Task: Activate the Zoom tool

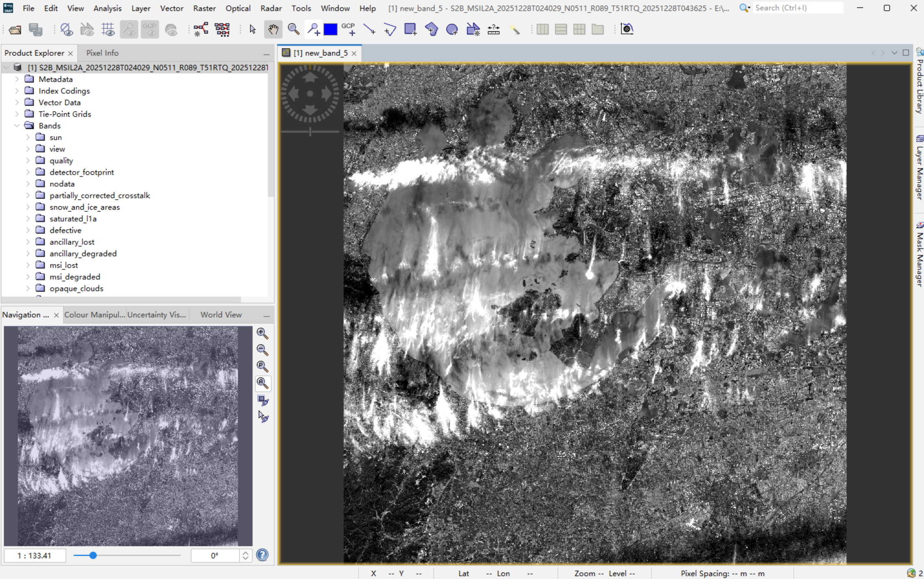Action: click(293, 29)
